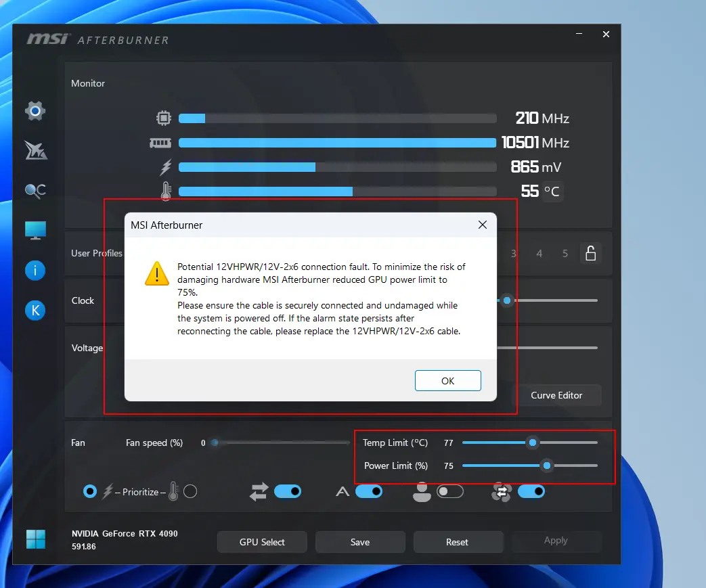Click the profile lock icon
706x588 pixels.
click(x=590, y=253)
